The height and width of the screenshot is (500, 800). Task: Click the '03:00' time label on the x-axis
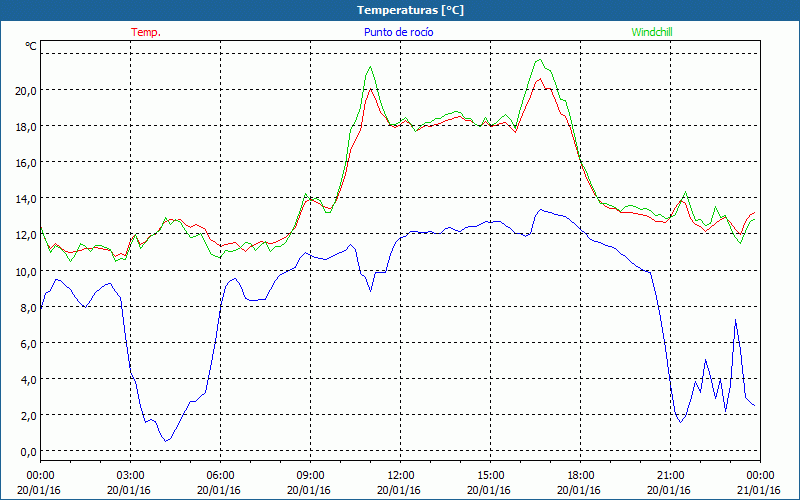coord(130,476)
